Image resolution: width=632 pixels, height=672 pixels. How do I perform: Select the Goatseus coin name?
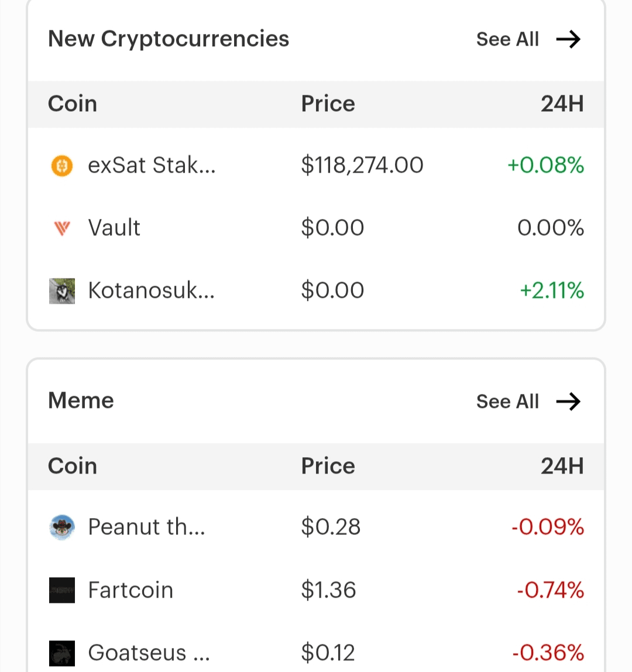point(149,653)
